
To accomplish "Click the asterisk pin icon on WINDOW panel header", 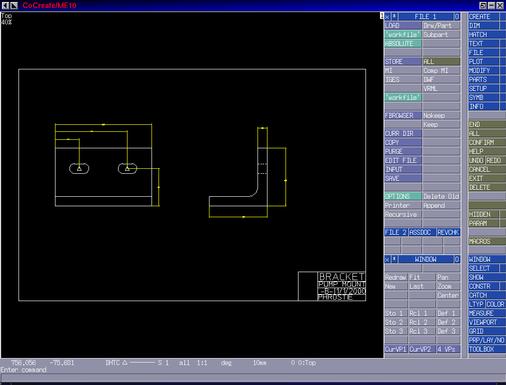I will (394, 259).
